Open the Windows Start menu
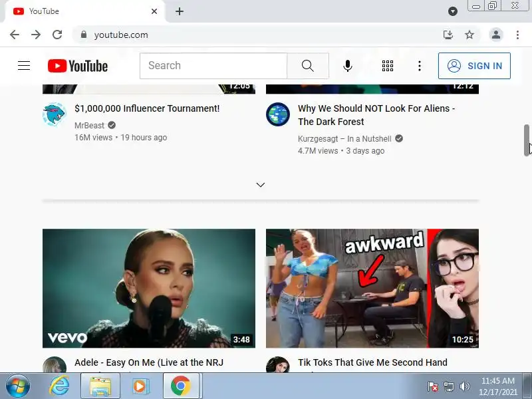The image size is (532, 399). pyautogui.click(x=18, y=386)
